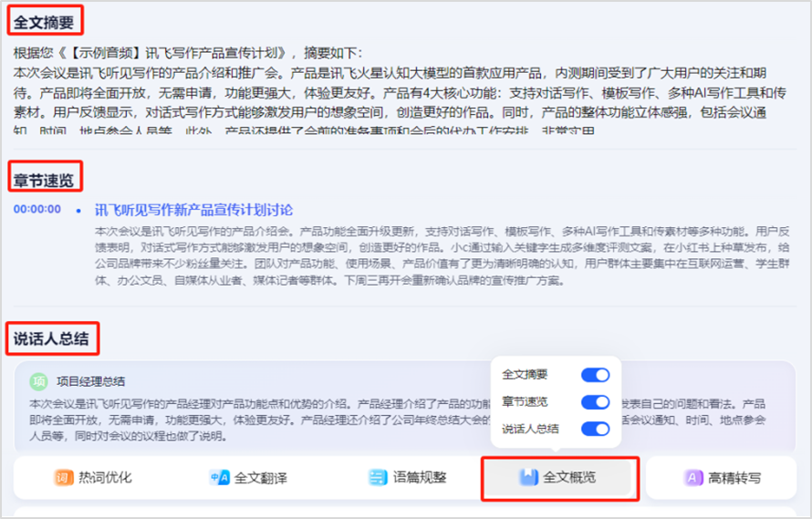Click the 项目经理总结 summary paragraph
Image resolution: width=812 pixels, height=519 pixels.
point(397,420)
